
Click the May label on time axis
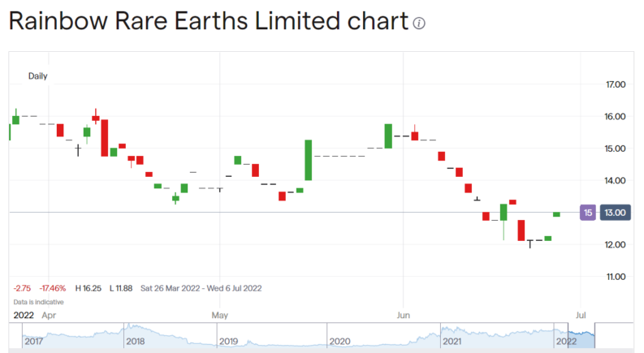click(219, 313)
